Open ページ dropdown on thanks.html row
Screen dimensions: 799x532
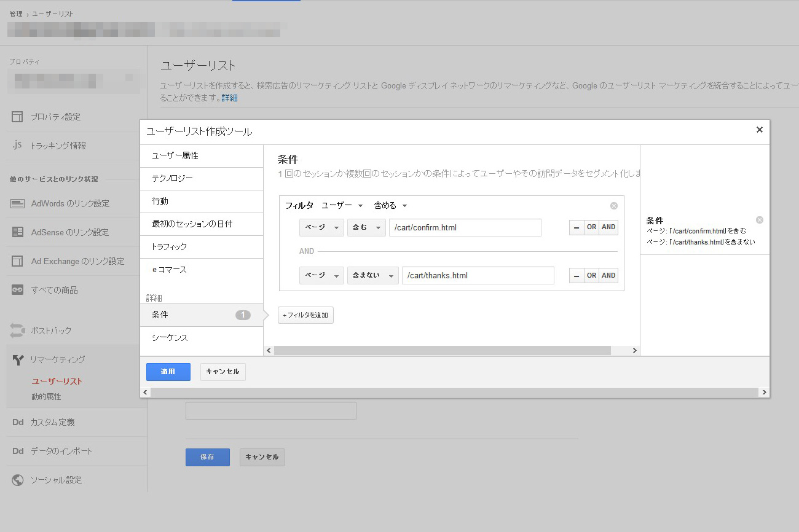tap(321, 275)
